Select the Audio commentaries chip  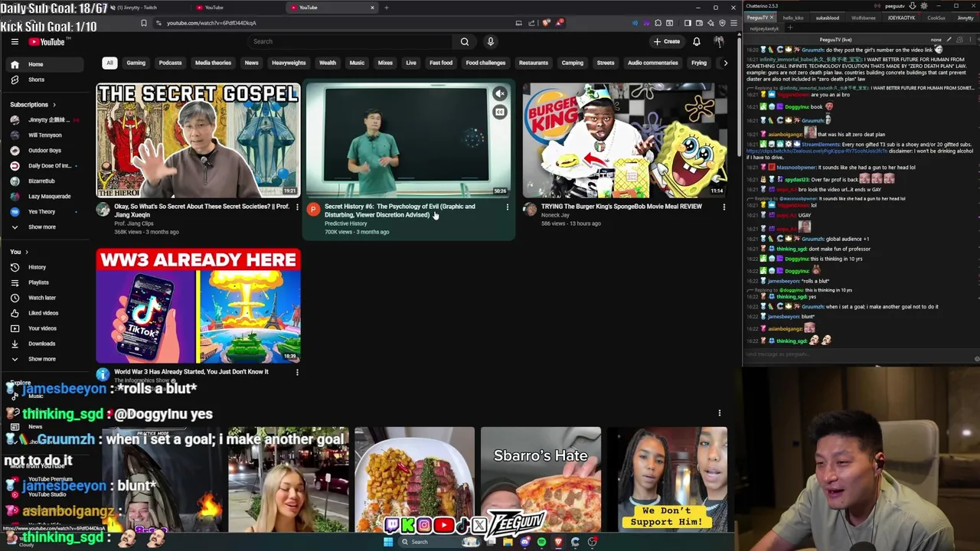[652, 63]
